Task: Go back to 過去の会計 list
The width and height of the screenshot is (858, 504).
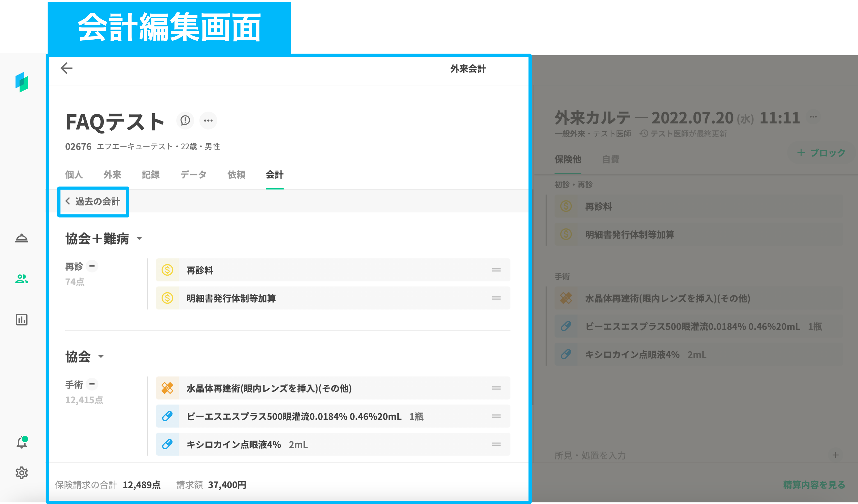Action: tap(93, 202)
